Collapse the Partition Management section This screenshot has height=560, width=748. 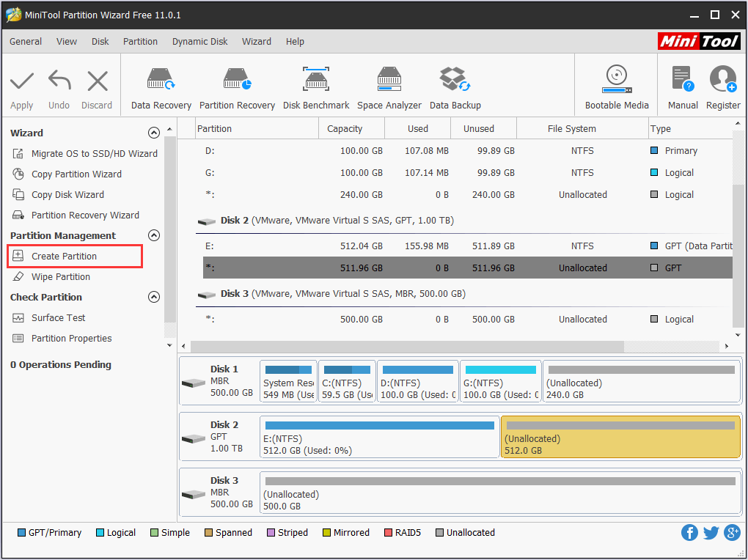point(154,235)
